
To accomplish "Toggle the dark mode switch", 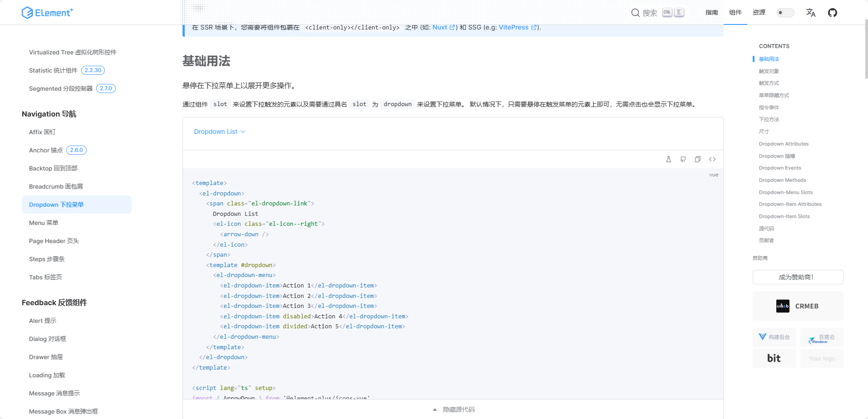I will click(x=784, y=12).
